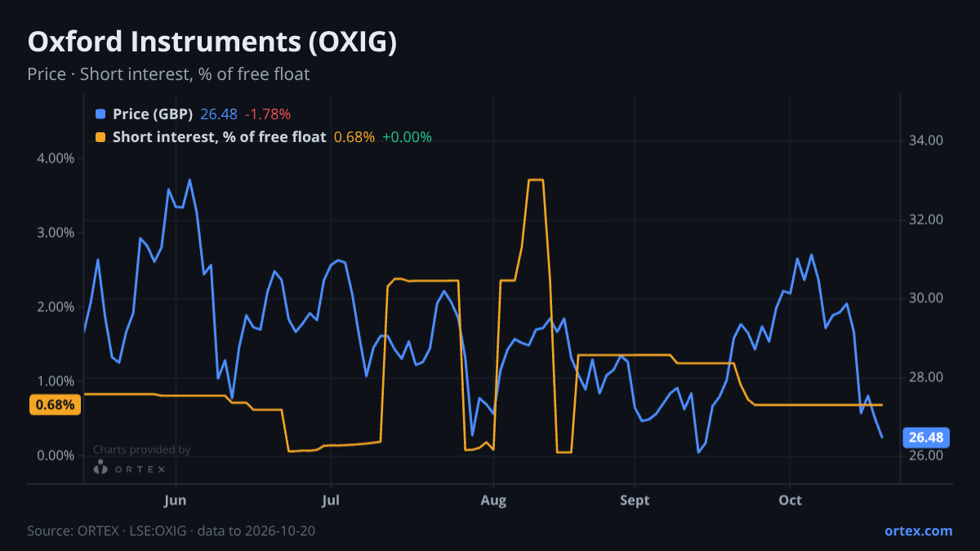Click the Oxford Instruments (OXIG) title

[x=212, y=42]
